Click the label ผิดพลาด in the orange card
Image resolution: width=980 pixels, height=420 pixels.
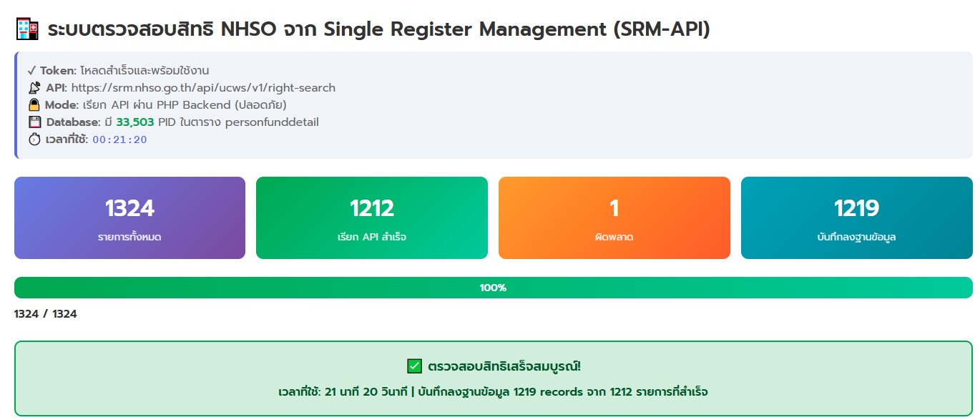coord(614,237)
